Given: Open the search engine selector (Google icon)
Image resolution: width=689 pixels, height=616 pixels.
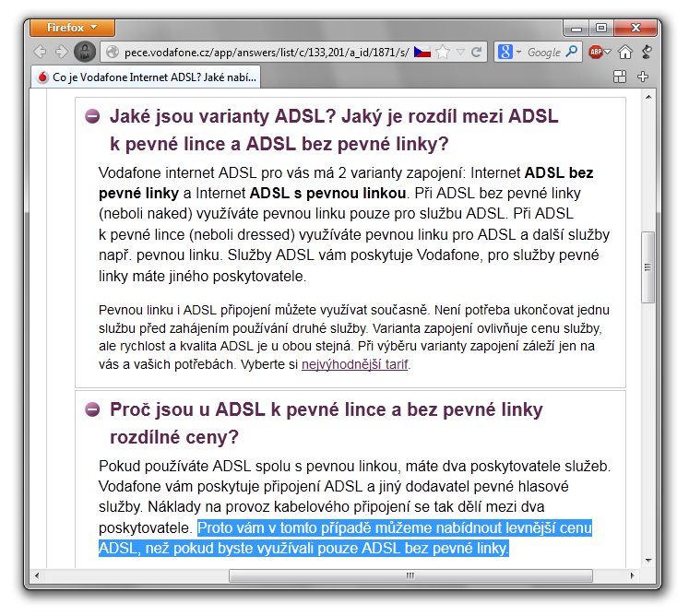Looking at the screenshot, I should click(x=509, y=52).
